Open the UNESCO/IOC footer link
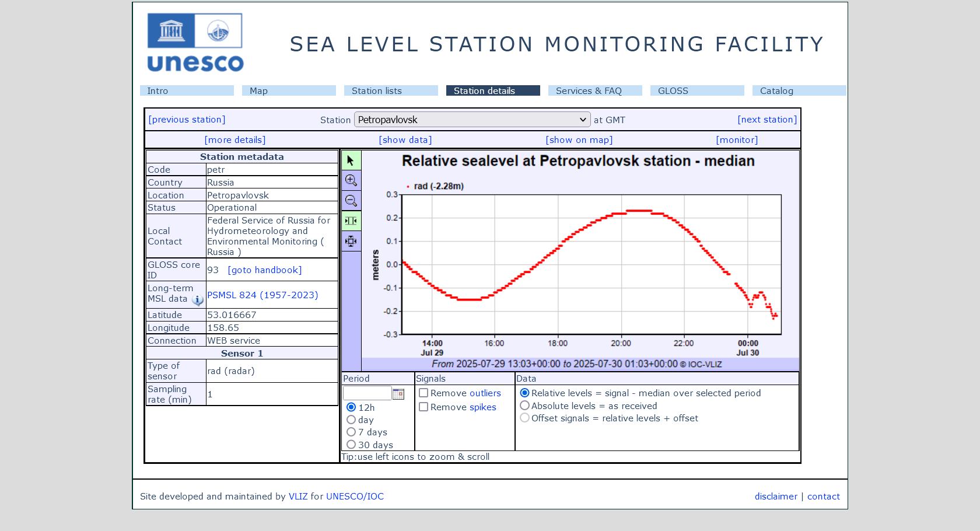The image size is (980, 531). click(x=355, y=497)
